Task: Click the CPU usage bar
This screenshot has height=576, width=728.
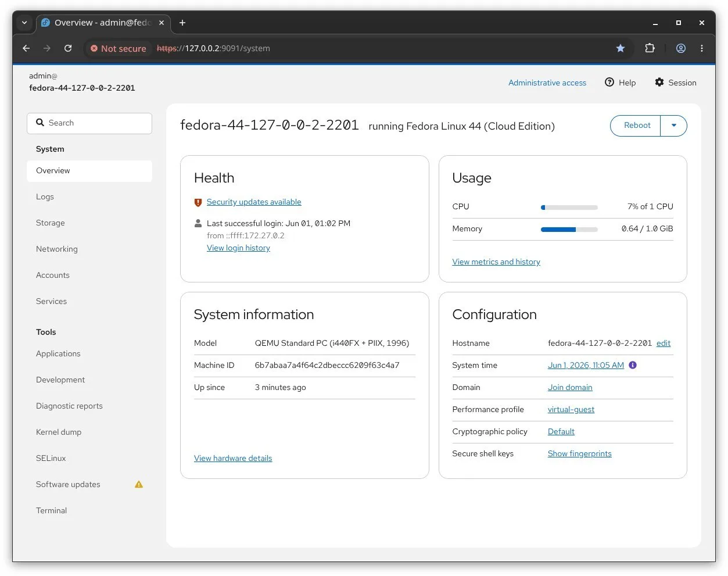Action: (x=569, y=207)
